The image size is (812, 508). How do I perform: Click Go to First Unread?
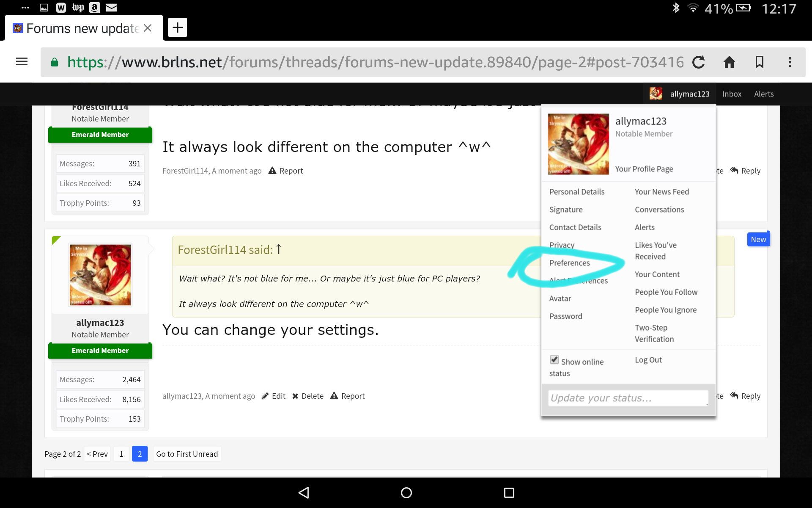[187, 454]
